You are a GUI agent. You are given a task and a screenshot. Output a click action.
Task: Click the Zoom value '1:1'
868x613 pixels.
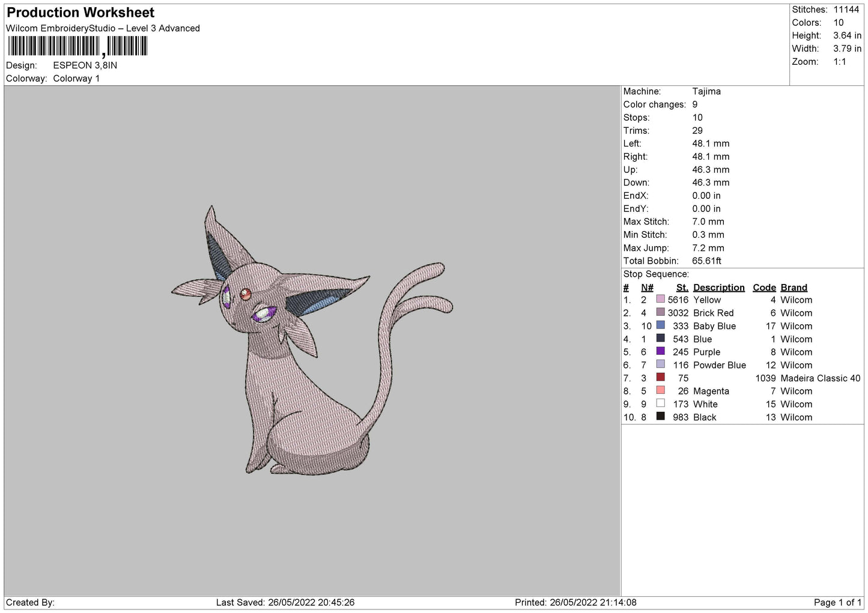(x=839, y=62)
